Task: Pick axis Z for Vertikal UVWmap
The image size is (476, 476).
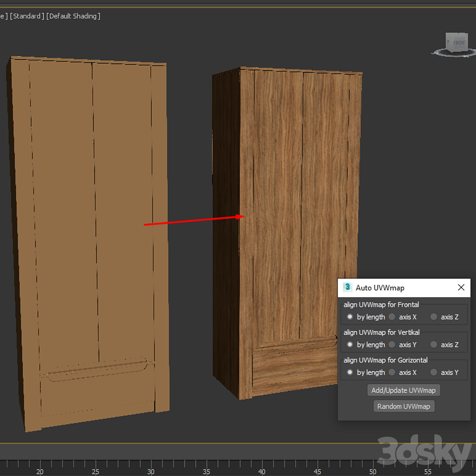Action: pos(434,345)
